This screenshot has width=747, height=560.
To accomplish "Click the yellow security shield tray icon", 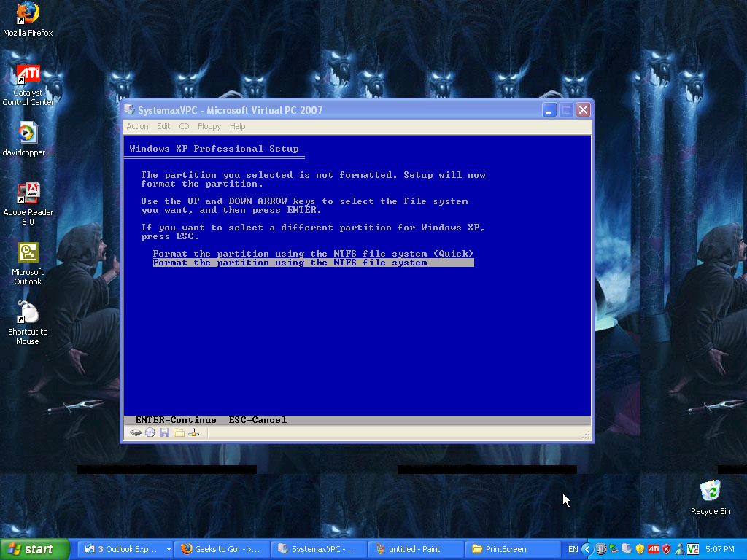I will click(640, 549).
